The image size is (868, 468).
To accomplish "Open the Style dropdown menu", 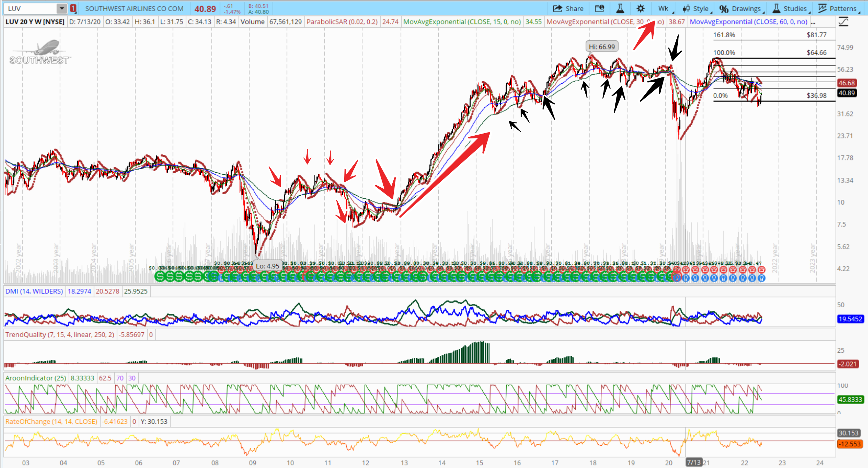I will [696, 9].
